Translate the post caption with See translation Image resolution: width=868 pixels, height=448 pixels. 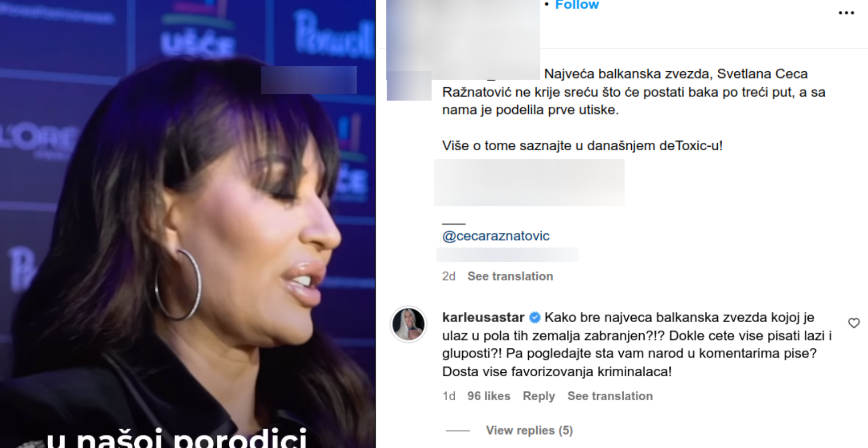pyautogui.click(x=510, y=276)
